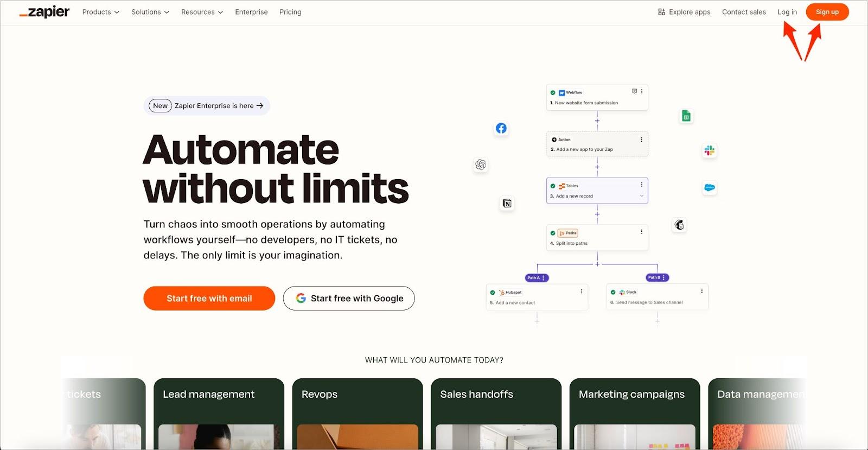Add a step between Webflow and Action
The width and height of the screenshot is (868, 450).
click(597, 121)
